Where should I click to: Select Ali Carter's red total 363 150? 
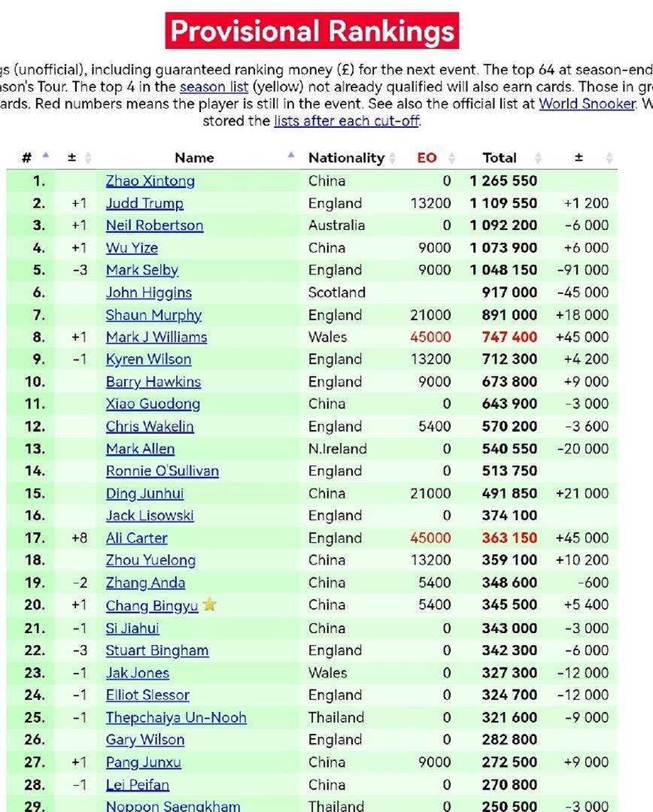point(509,538)
